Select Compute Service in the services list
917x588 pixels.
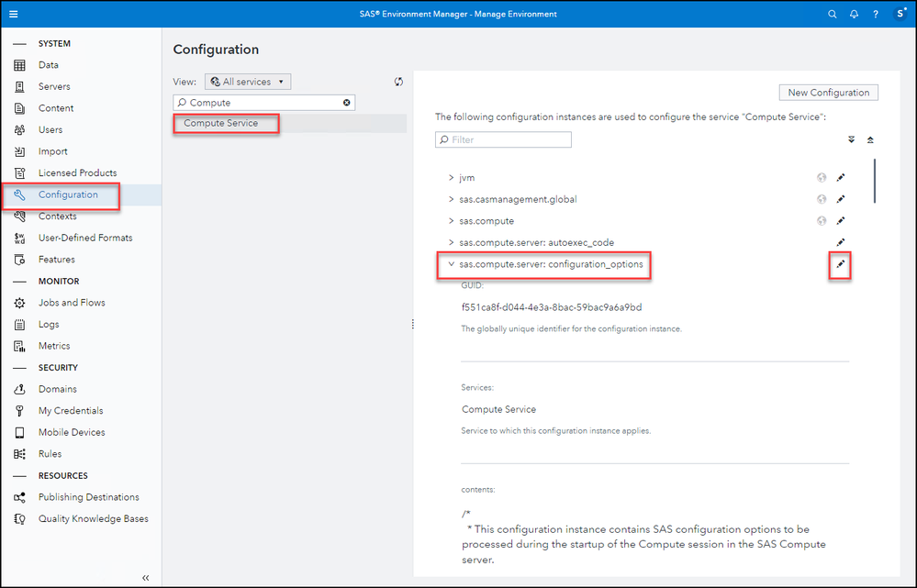pyautogui.click(x=221, y=123)
